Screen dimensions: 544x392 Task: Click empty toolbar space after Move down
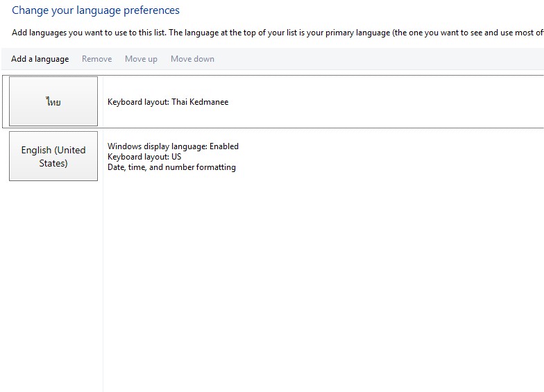click(378, 59)
